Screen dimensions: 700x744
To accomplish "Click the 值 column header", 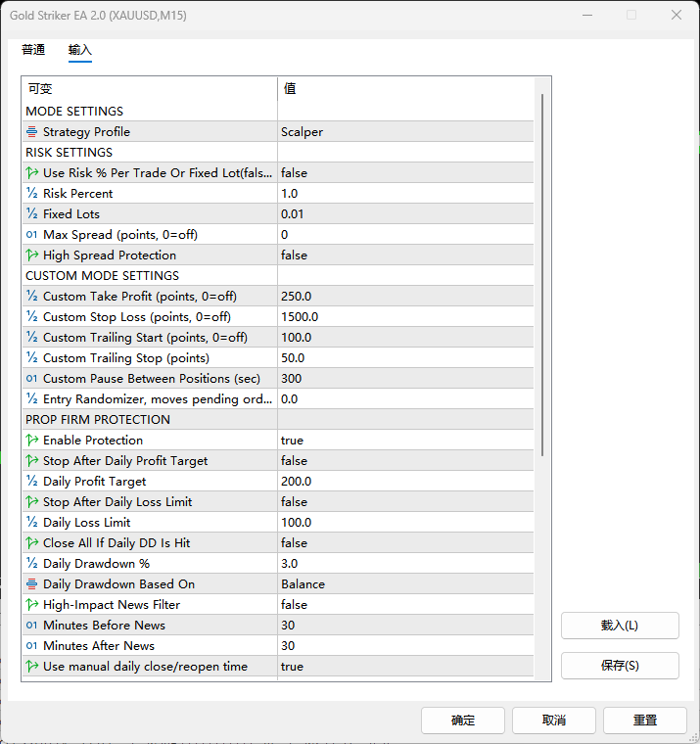I will point(405,89).
